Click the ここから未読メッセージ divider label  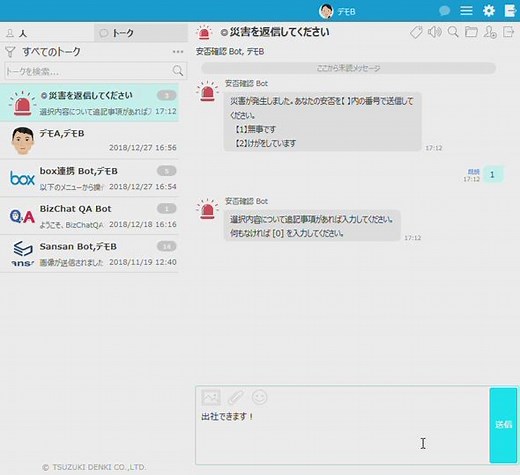click(348, 68)
